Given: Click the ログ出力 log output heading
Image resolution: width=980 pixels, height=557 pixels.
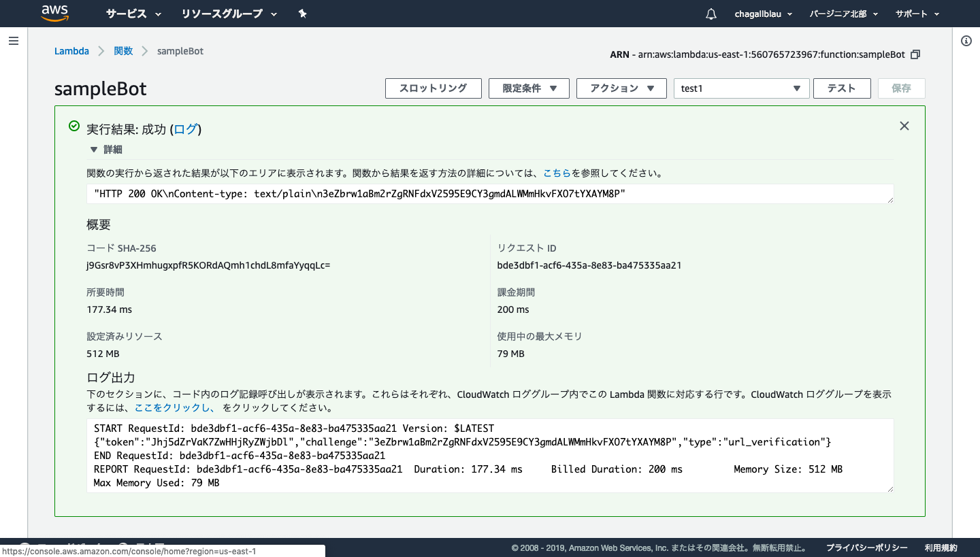Looking at the screenshot, I should pos(111,377).
